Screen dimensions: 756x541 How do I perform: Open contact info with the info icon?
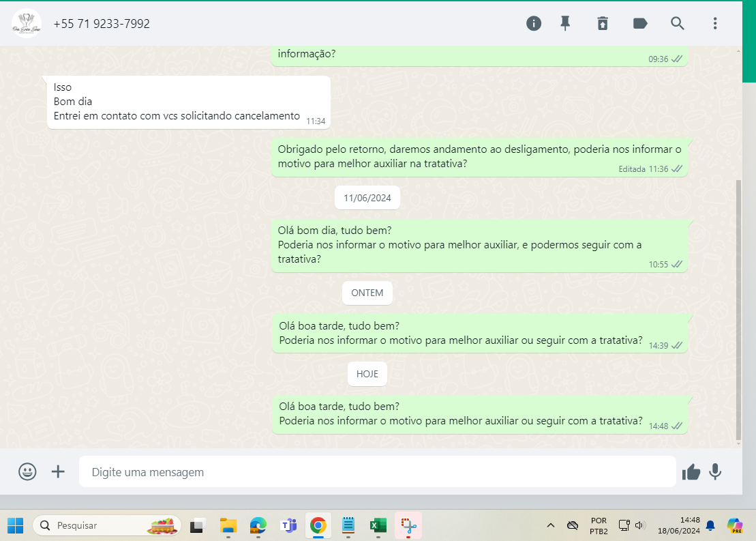pos(534,24)
